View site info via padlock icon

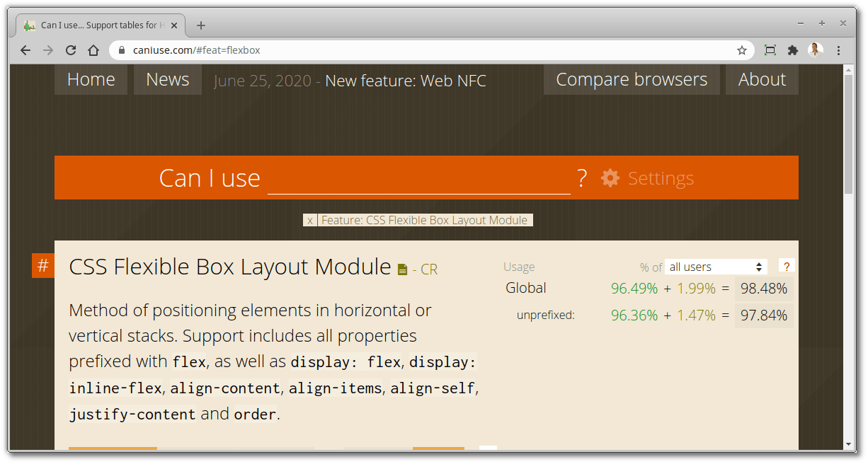(x=122, y=50)
